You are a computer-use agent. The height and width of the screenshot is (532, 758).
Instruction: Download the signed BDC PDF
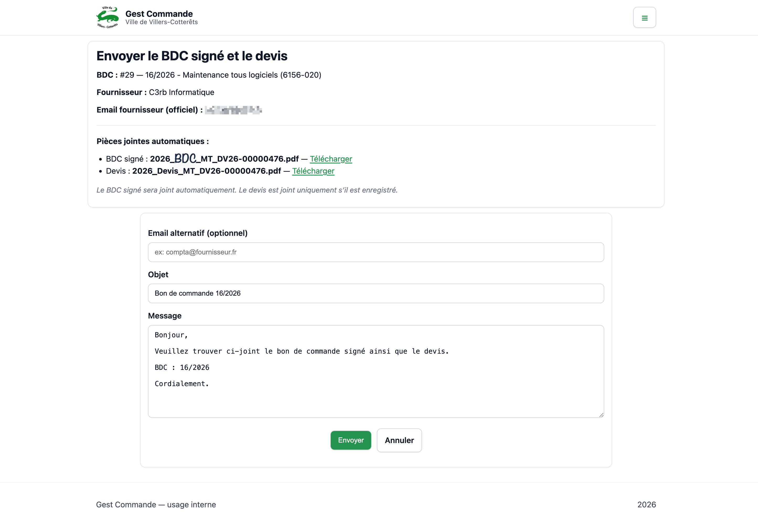coord(331,159)
